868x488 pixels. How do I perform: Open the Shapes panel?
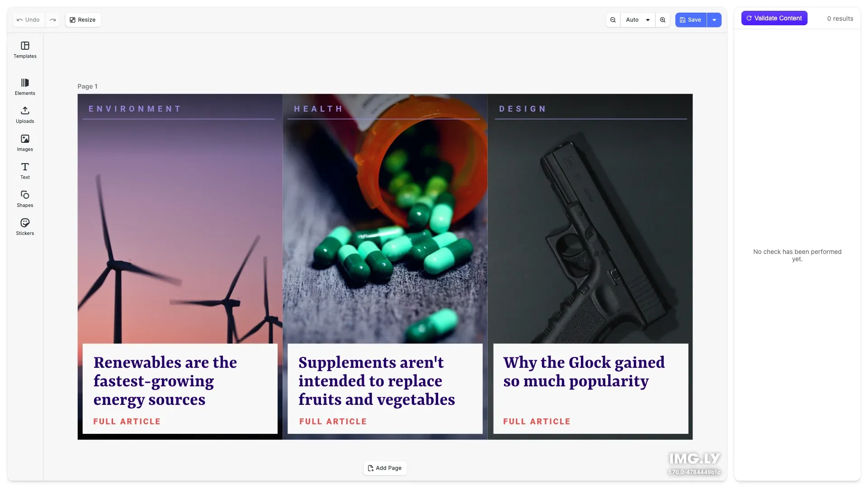[x=25, y=199]
